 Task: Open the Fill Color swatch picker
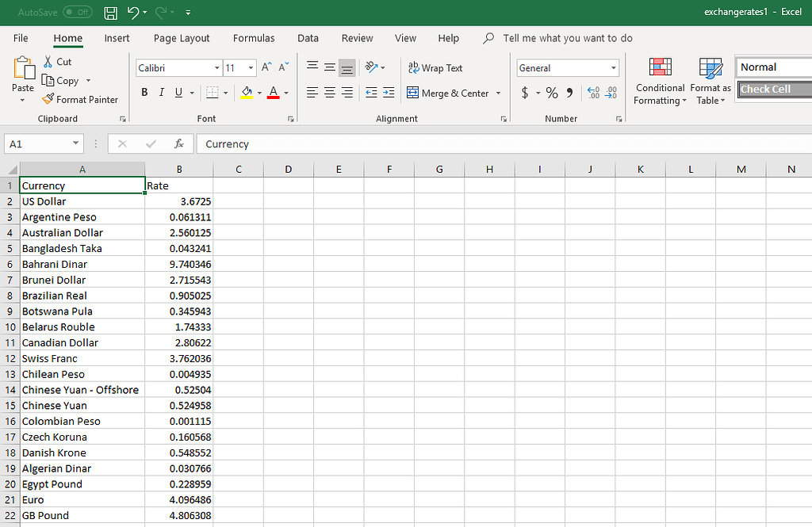259,93
